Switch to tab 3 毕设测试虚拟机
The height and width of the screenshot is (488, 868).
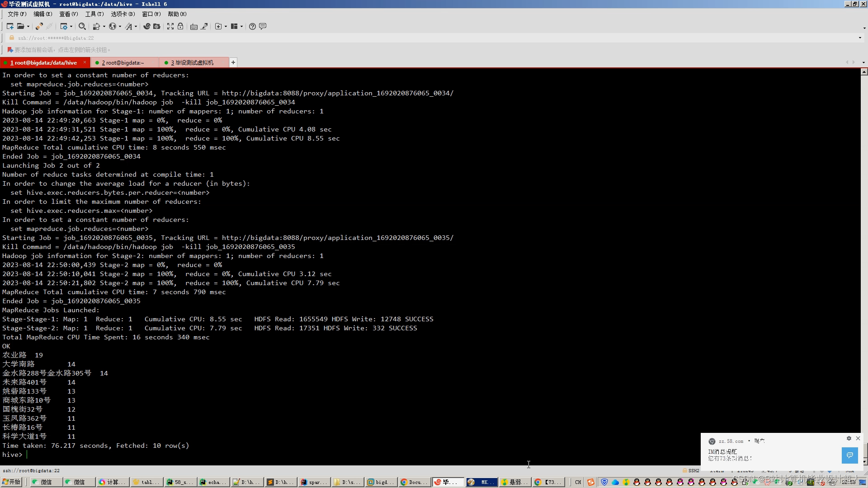pos(192,62)
